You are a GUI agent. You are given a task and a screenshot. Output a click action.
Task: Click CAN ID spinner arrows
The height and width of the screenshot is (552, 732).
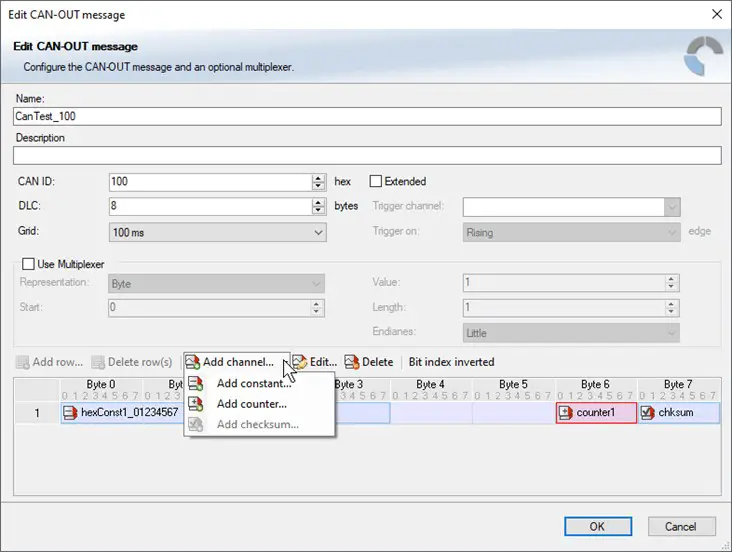pos(318,182)
